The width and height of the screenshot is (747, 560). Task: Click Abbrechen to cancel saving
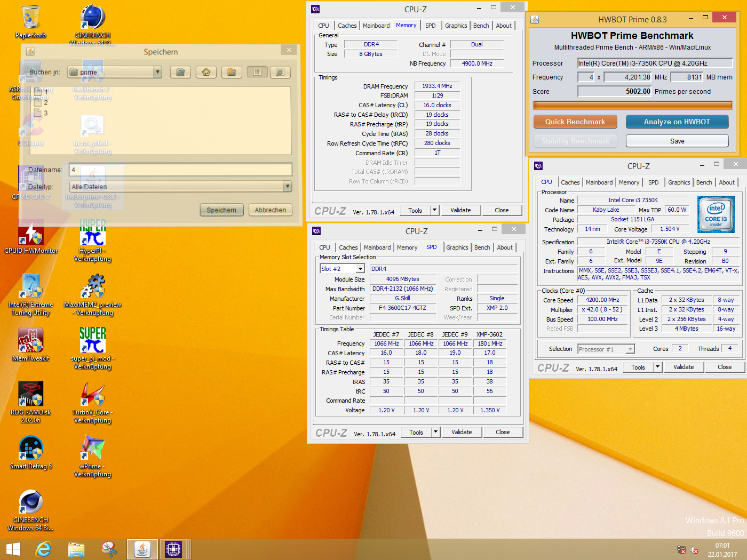pyautogui.click(x=271, y=210)
